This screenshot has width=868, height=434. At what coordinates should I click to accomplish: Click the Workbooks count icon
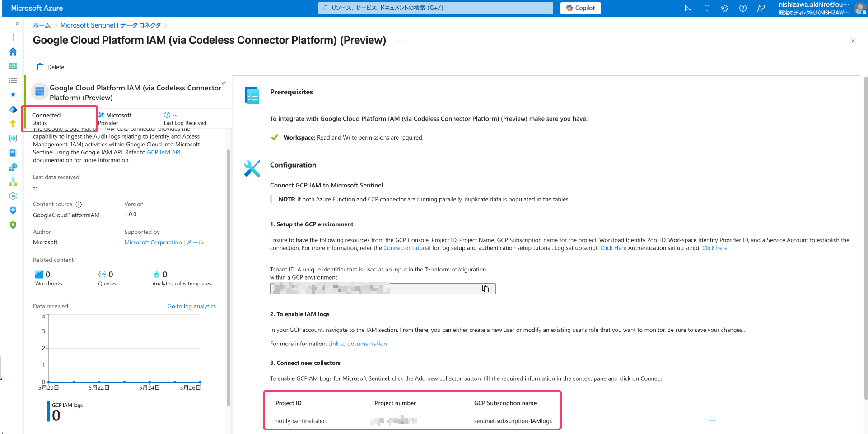[x=39, y=275]
